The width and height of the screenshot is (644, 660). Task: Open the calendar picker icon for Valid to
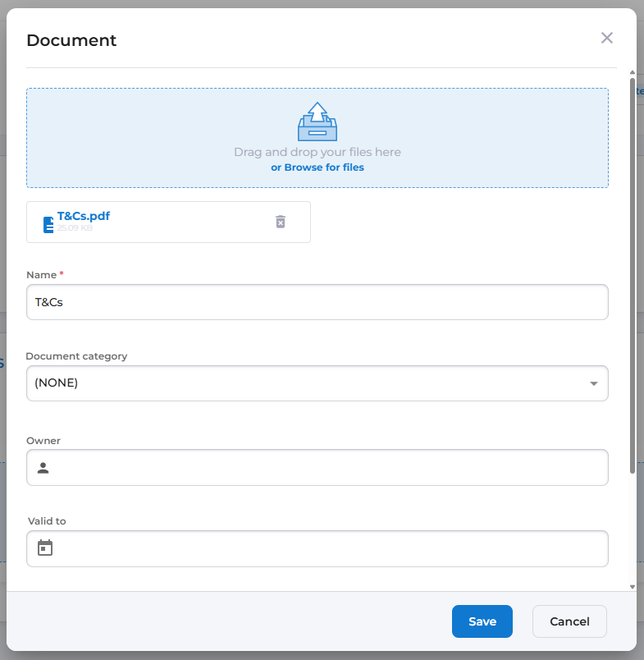click(x=45, y=548)
